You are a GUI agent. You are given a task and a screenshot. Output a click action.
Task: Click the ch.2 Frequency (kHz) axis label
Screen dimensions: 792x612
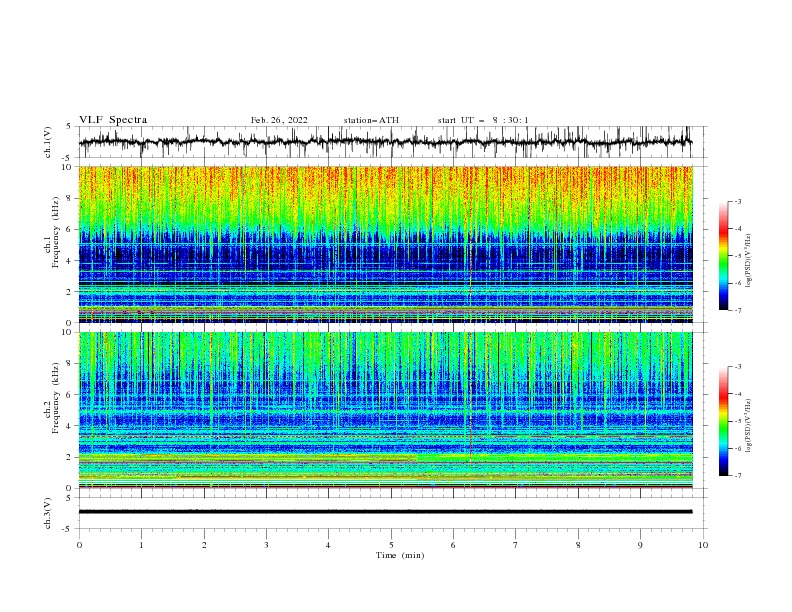pyautogui.click(x=52, y=398)
